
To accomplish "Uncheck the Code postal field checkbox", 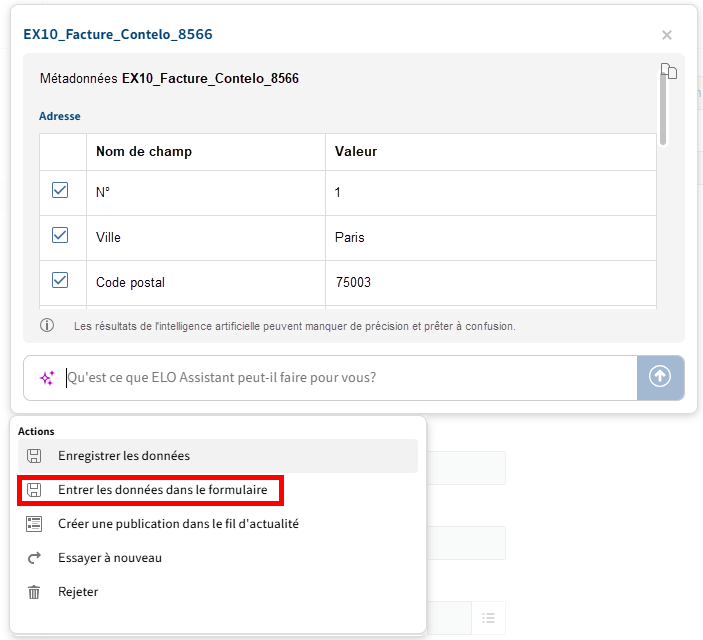I will 60,280.
